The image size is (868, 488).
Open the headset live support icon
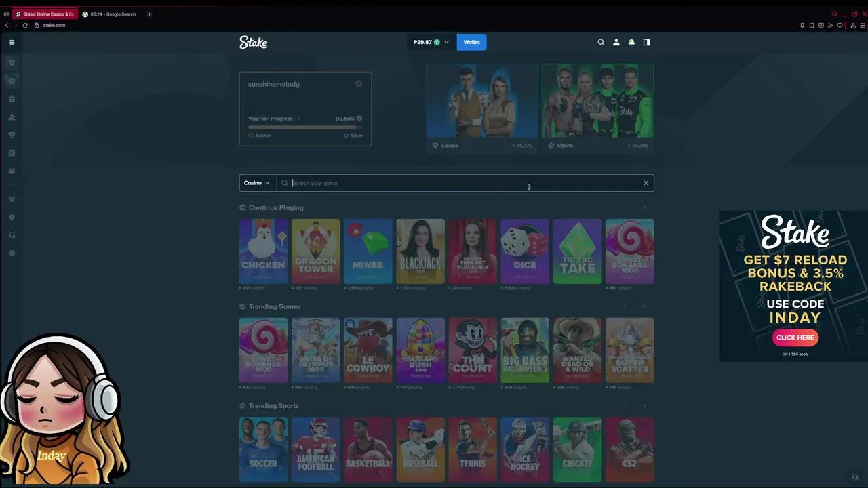point(12,235)
